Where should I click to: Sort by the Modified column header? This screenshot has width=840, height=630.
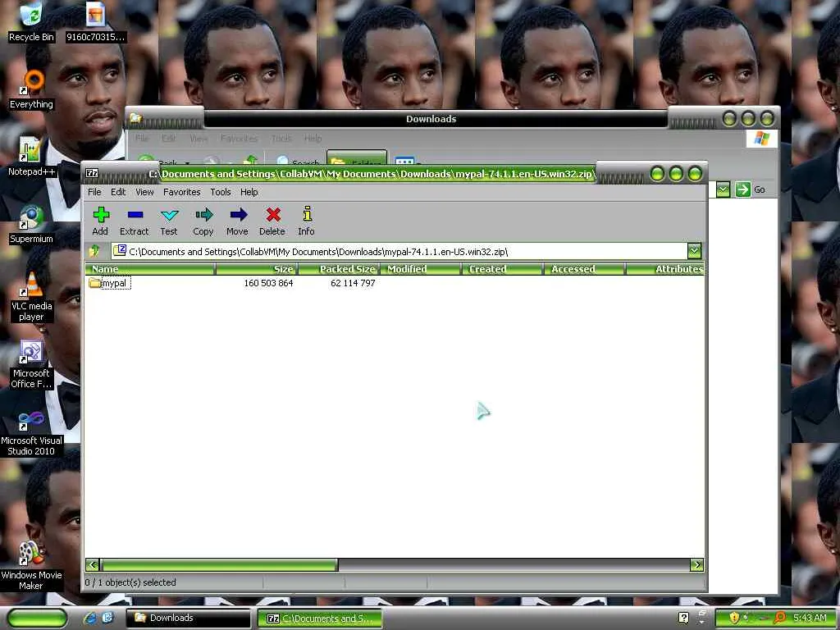(x=421, y=269)
